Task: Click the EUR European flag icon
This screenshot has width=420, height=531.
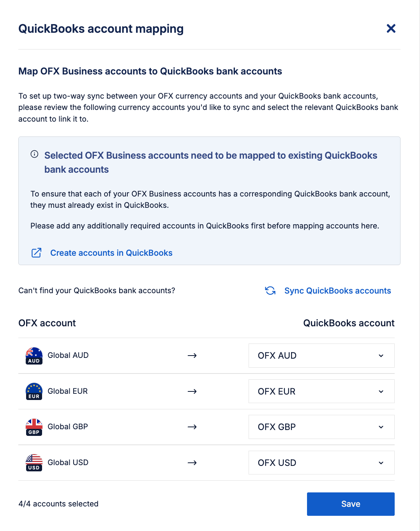Action: coord(34,391)
